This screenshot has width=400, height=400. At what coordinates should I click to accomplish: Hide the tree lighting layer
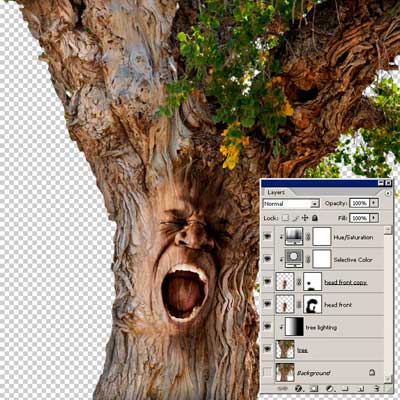pos(268,326)
